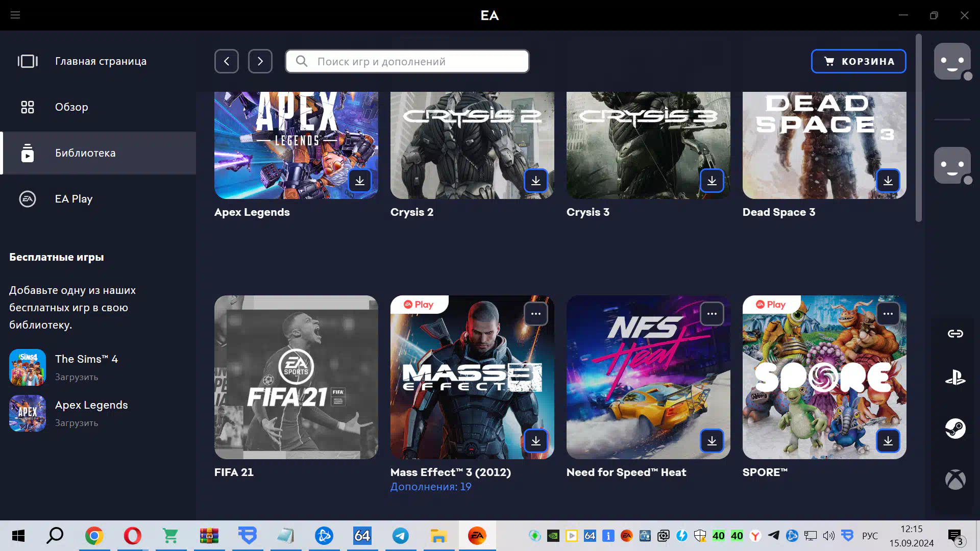
Task: Download Need for Speed Heat
Action: [712, 441]
